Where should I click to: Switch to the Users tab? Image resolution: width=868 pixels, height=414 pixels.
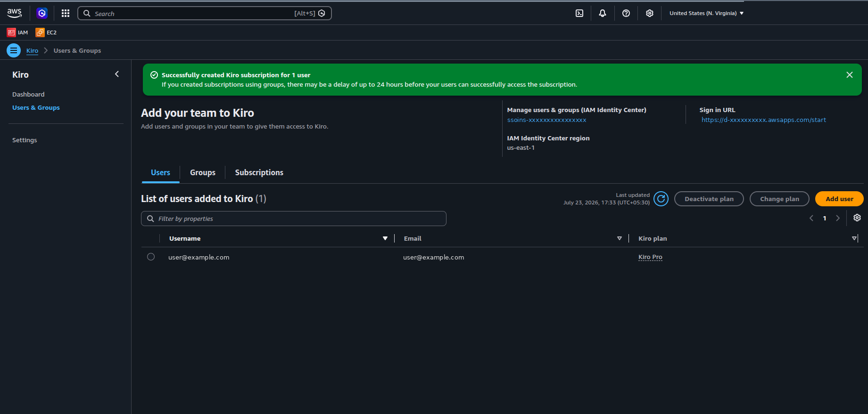click(x=160, y=172)
